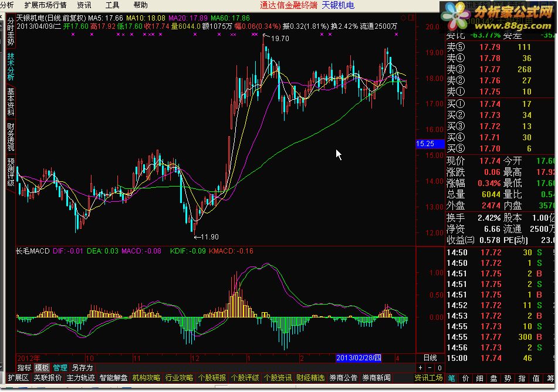Switch to the 智能解盘 tab
Screen dimensions: 558x392
113,378
